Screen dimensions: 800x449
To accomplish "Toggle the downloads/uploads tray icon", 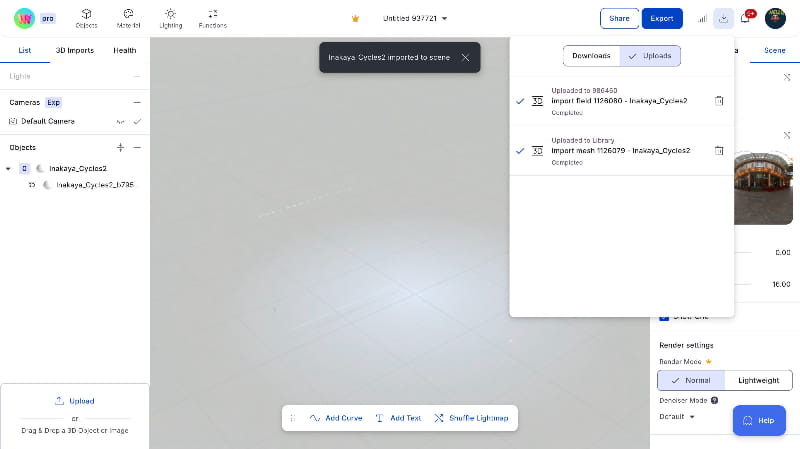I will (x=723, y=18).
